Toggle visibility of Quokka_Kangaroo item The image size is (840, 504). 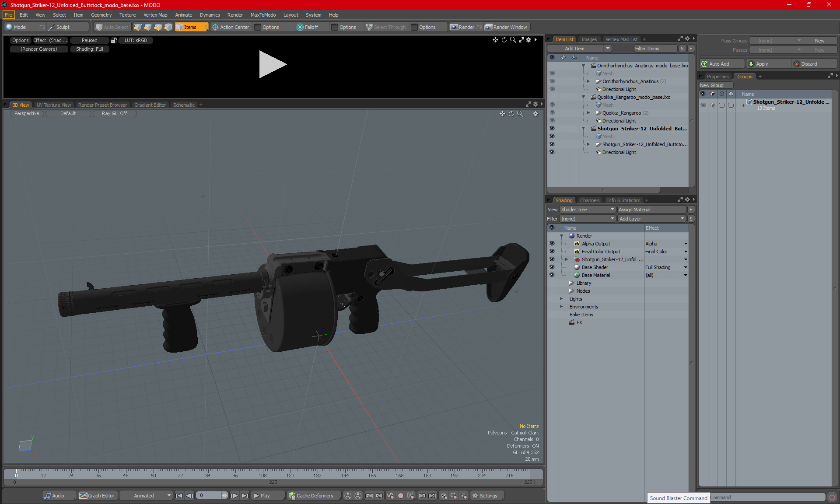click(552, 113)
